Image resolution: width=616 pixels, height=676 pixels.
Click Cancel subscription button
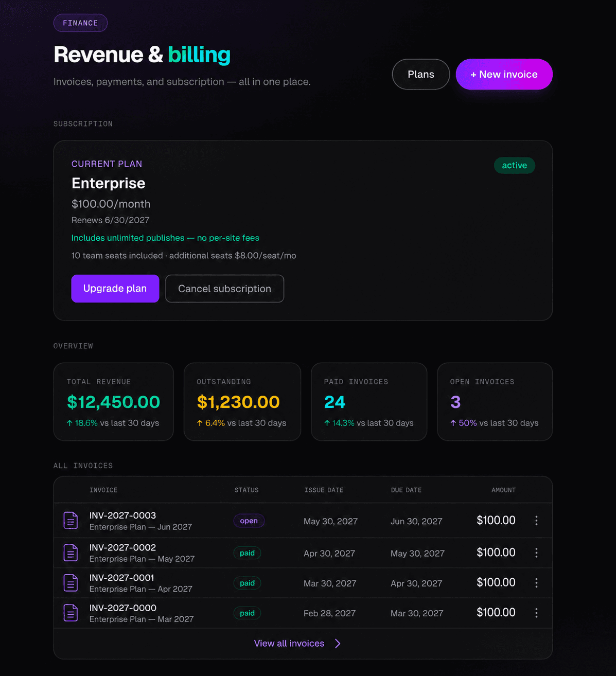pos(224,289)
